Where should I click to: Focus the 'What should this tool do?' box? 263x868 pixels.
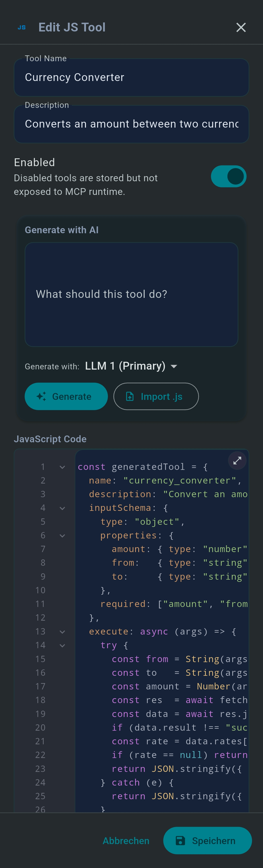click(131, 294)
